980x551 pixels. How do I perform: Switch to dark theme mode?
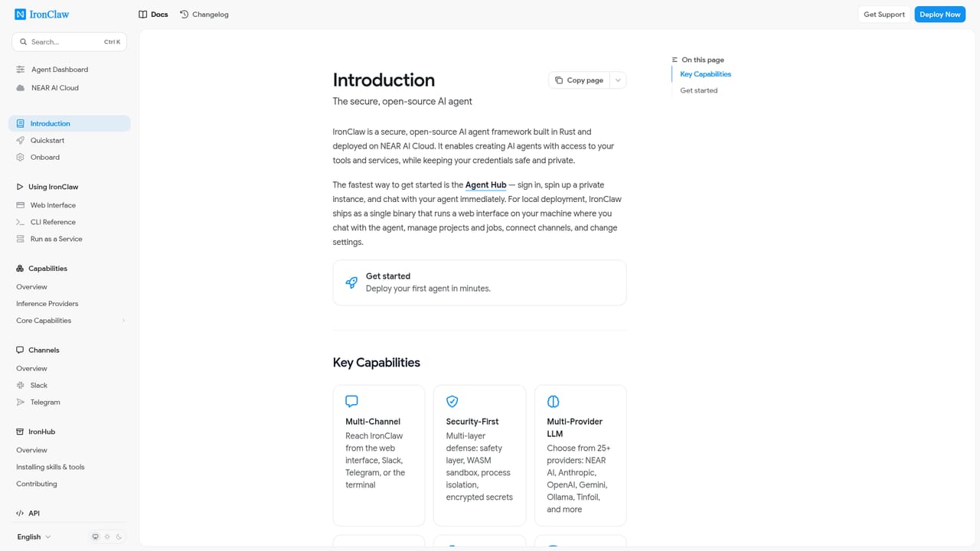[x=119, y=536]
